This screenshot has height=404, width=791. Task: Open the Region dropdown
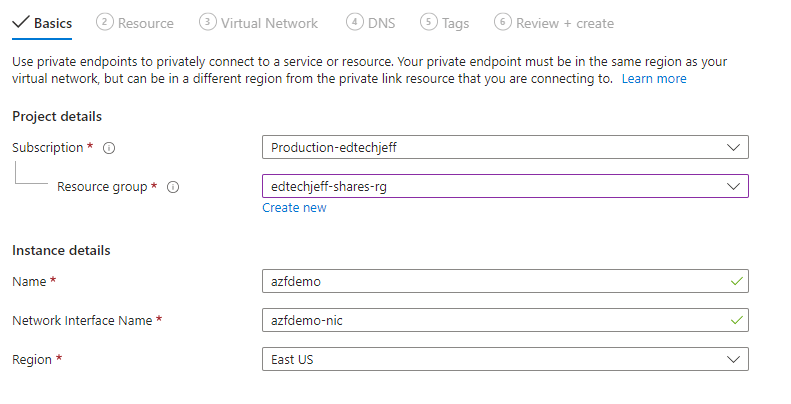coord(504,359)
